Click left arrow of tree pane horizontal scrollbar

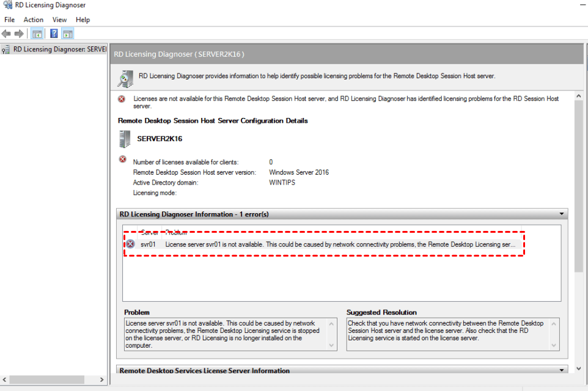click(4, 380)
